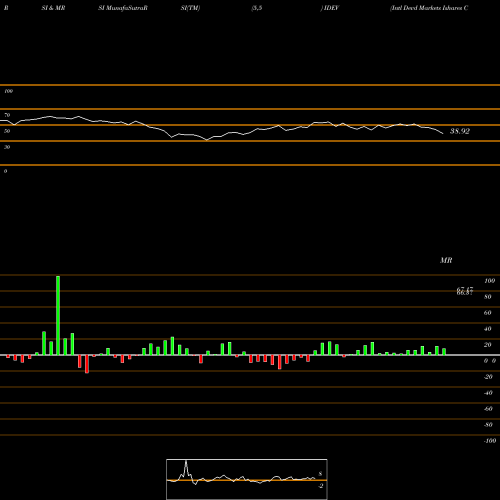Click the spike peak in the mini chart

[x=186, y=462]
